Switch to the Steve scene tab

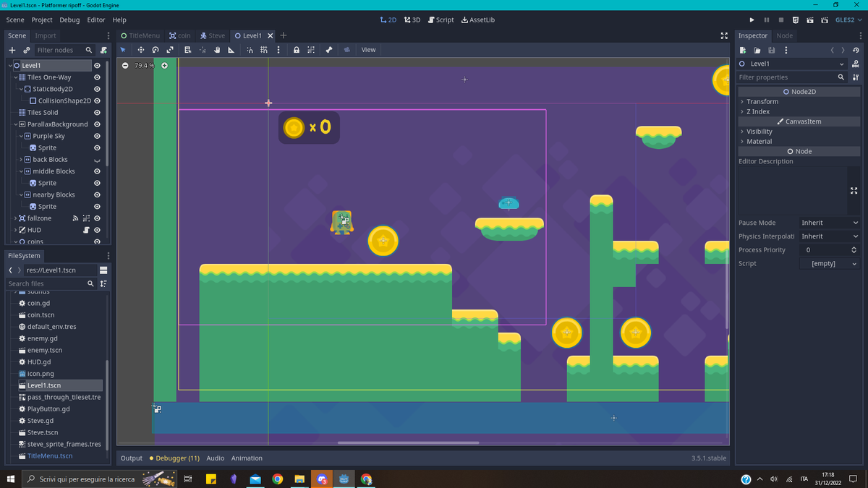tap(213, 35)
